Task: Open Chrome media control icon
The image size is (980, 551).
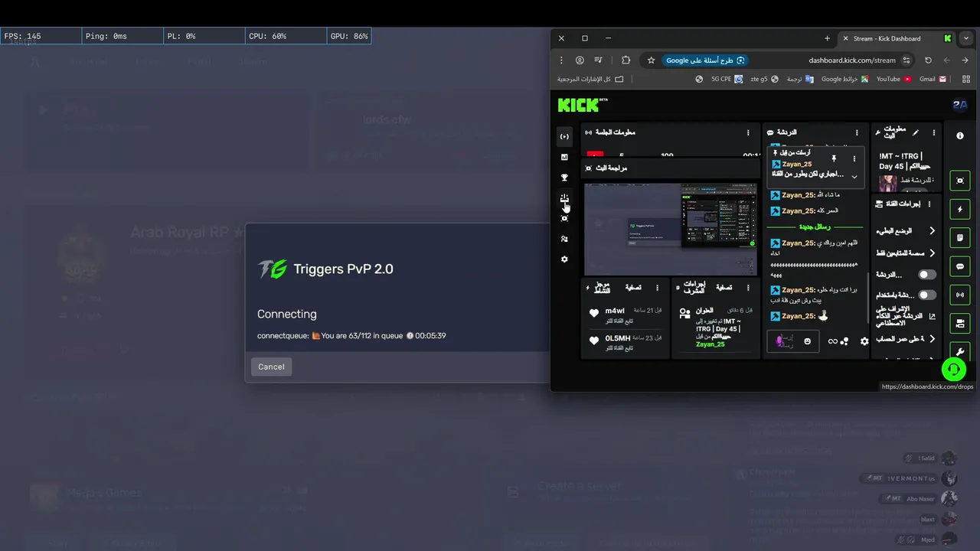Action: [x=599, y=60]
